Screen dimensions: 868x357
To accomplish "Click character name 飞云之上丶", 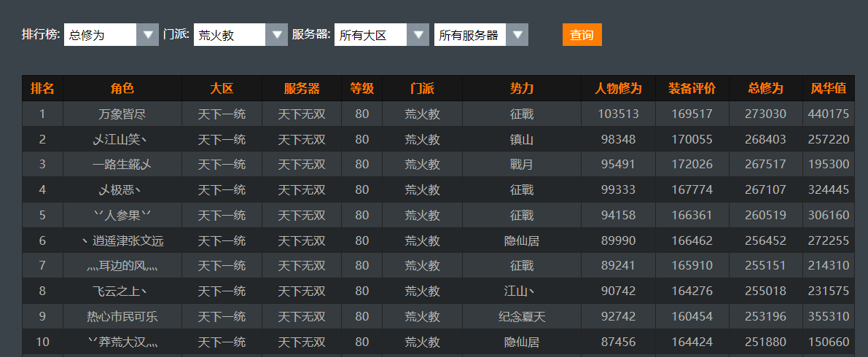I will pyautogui.click(x=122, y=291).
